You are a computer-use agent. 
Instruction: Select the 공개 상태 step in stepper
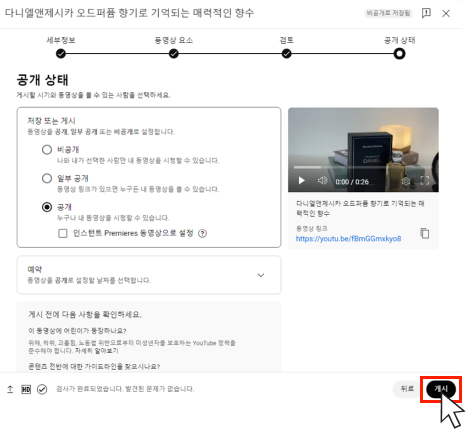point(399,54)
